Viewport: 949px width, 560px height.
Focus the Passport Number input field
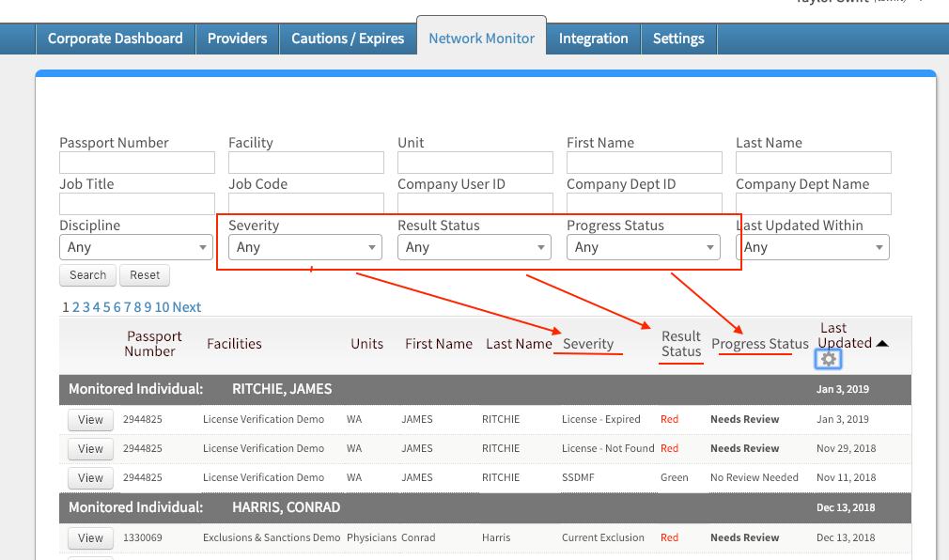click(x=137, y=163)
